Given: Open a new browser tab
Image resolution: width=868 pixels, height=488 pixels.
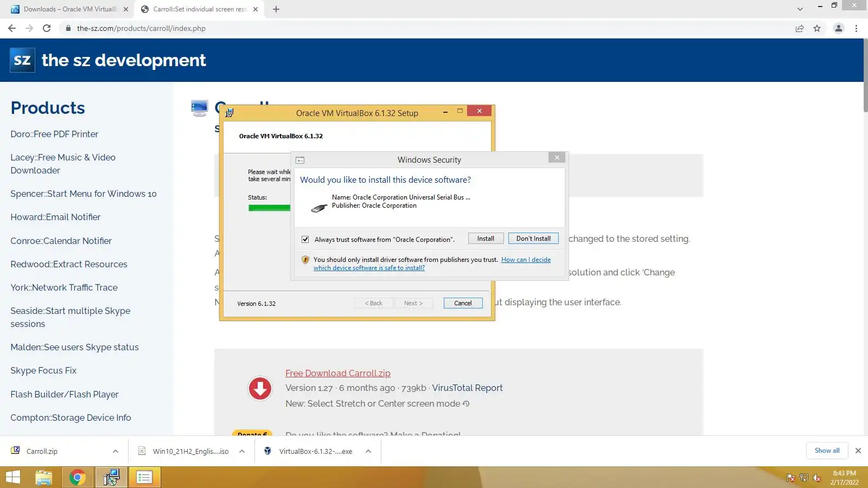Looking at the screenshot, I should click(276, 9).
